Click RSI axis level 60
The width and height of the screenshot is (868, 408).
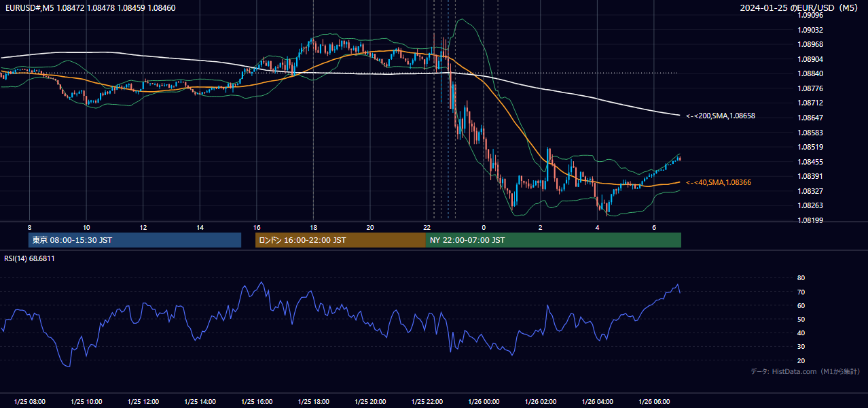point(801,305)
